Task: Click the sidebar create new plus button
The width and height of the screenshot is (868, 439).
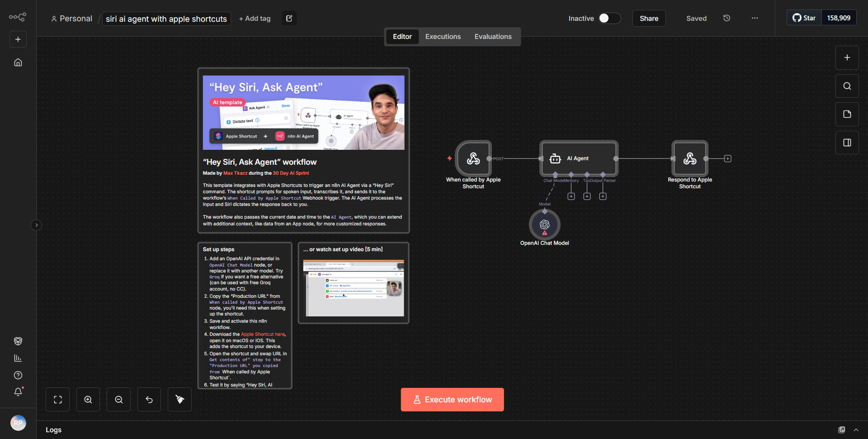Action: (18, 39)
